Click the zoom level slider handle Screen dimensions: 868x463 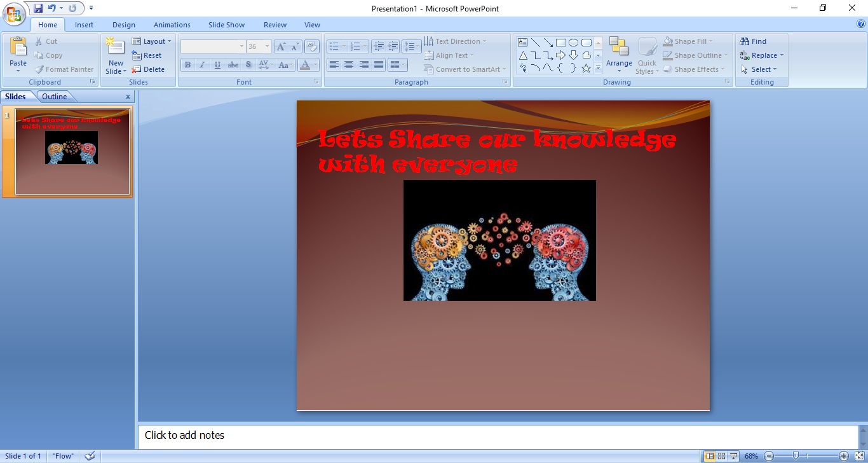(x=796, y=456)
